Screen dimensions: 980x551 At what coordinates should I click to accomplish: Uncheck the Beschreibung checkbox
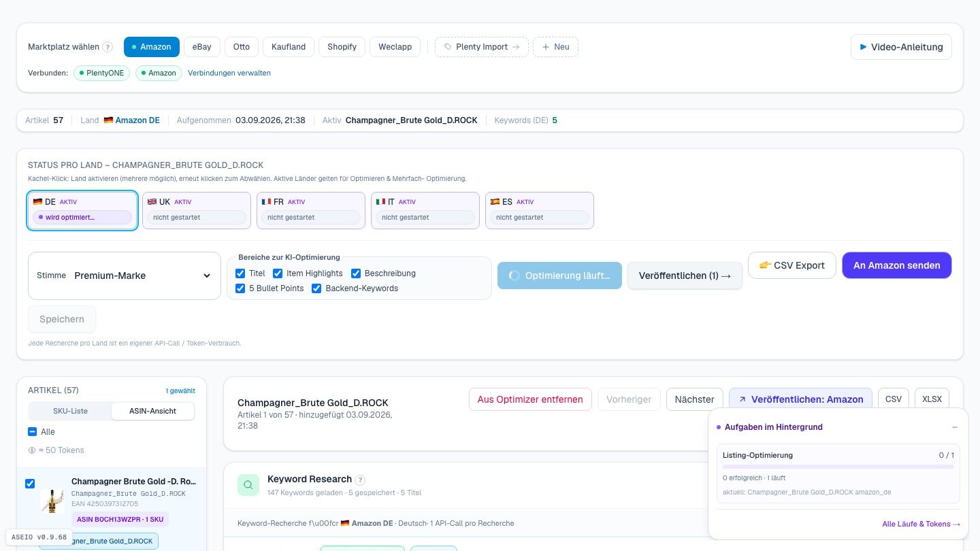pos(356,273)
